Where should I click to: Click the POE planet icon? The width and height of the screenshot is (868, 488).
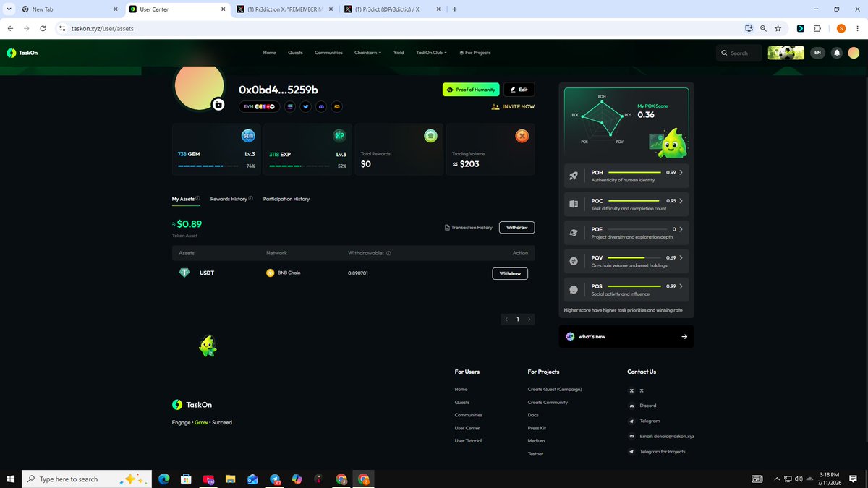(574, 233)
